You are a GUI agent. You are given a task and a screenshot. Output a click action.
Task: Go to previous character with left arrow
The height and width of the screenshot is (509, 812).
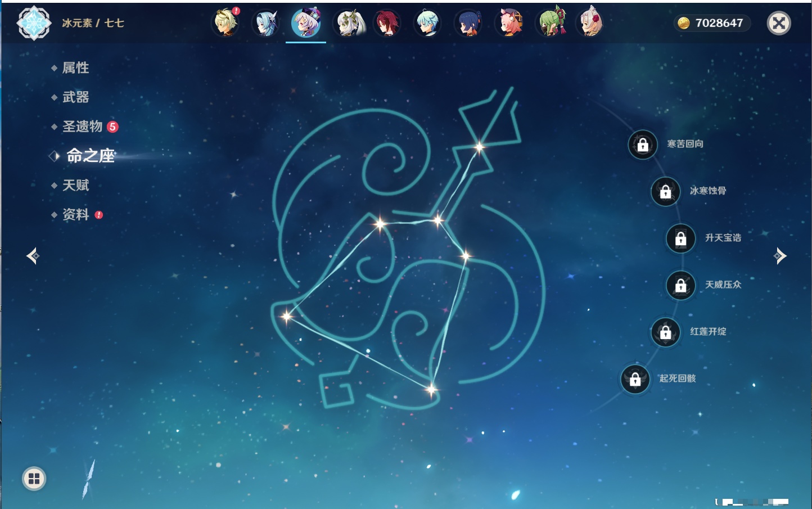point(33,256)
